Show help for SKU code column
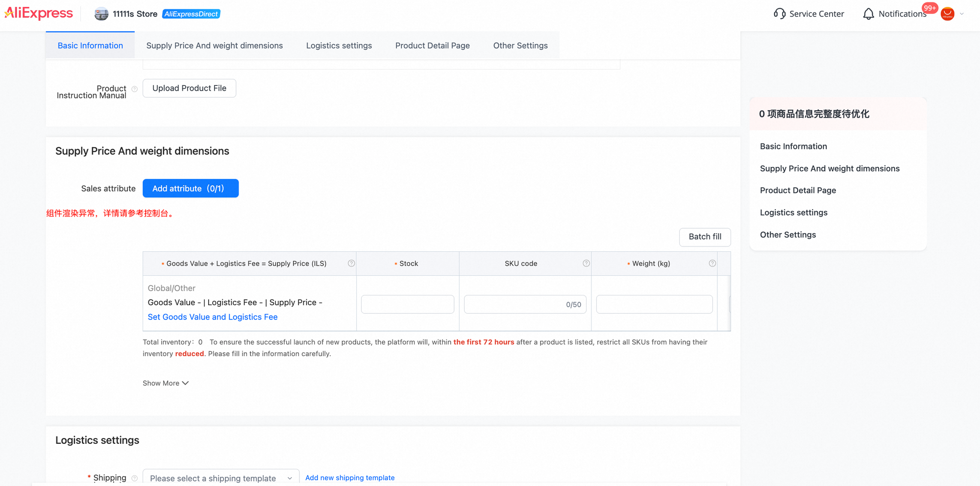The width and height of the screenshot is (980, 486). (586, 263)
